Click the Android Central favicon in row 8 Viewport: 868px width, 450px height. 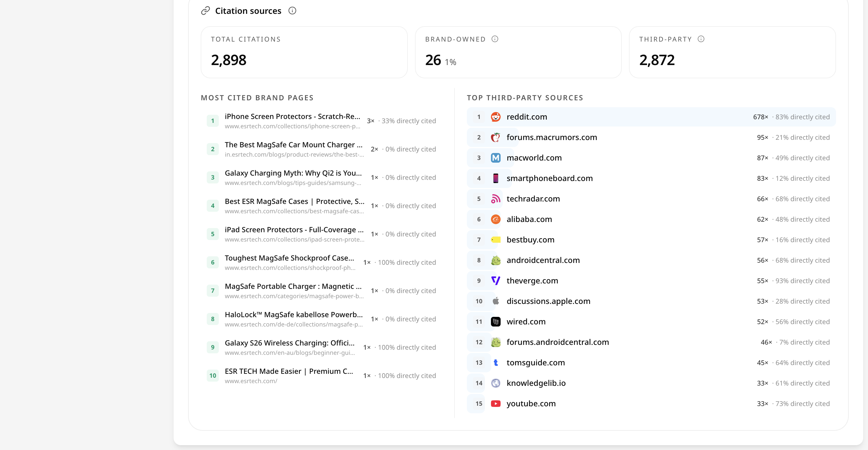pos(496,260)
